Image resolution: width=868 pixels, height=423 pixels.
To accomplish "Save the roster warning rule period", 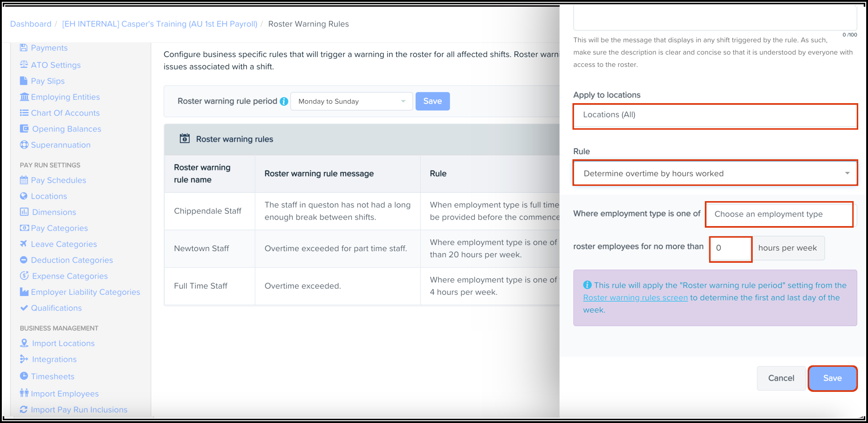I will tap(432, 101).
